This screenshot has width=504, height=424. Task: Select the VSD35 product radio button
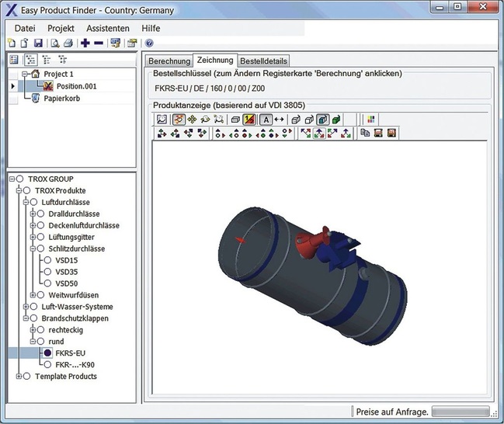(x=48, y=272)
